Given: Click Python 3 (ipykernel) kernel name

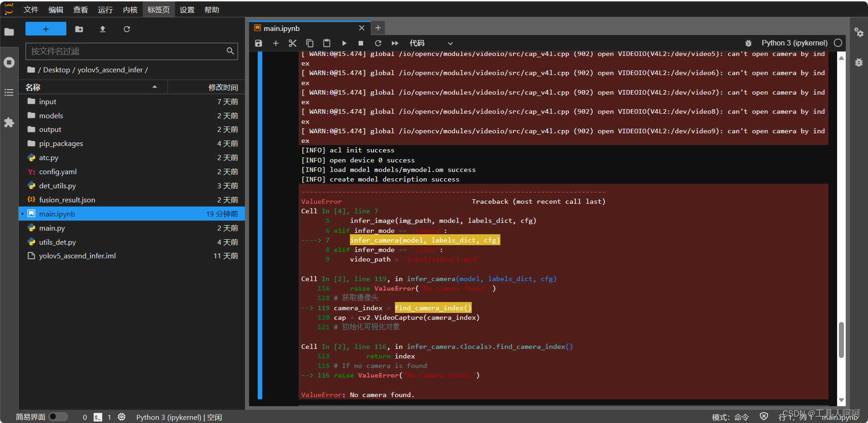Looking at the screenshot, I should click(x=794, y=43).
